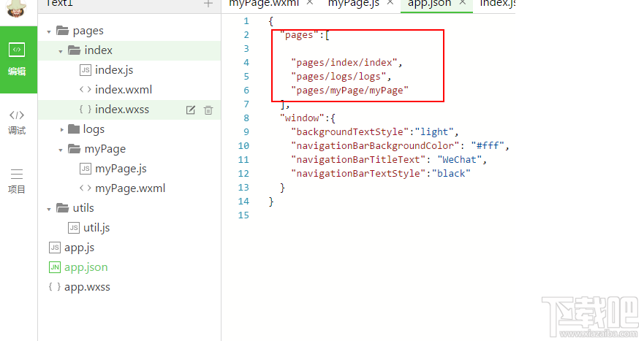This screenshot has width=644, height=341.
Task: Open index.wxss in the file tree
Action: 129,110
